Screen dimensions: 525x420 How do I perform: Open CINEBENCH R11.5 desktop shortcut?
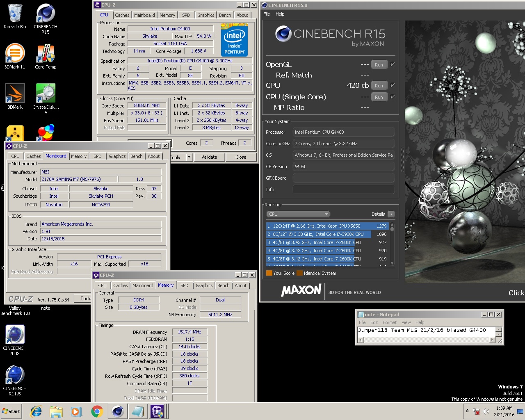[15, 380]
